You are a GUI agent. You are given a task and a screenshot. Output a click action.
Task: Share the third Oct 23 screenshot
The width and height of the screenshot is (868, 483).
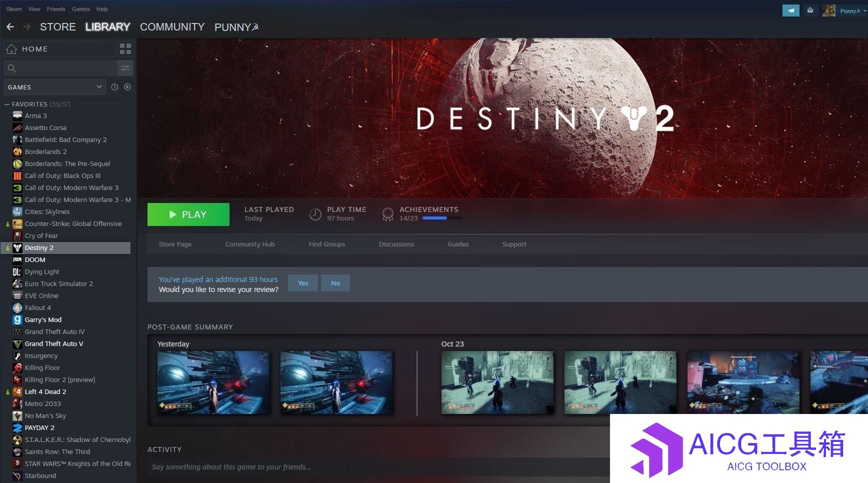click(792, 357)
